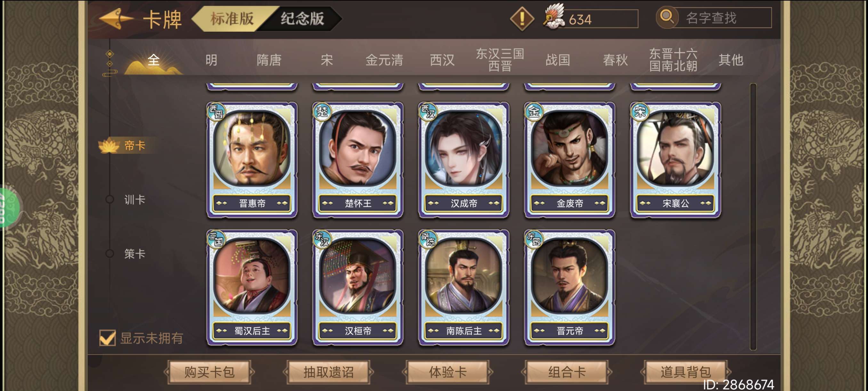The image size is (868, 391).
Task: Open the 组合卡 button
Action: point(567,372)
